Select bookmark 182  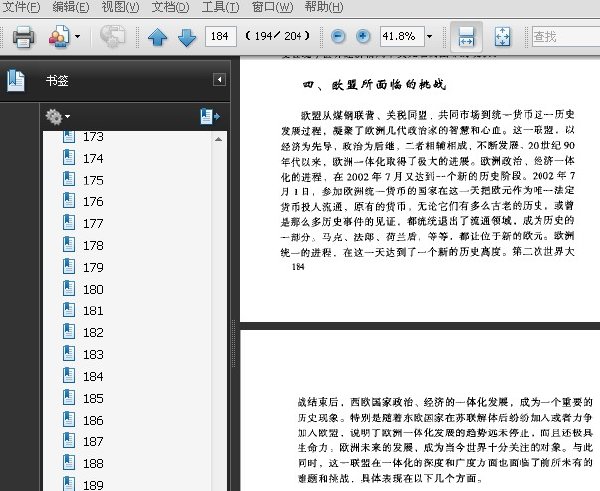coord(83,332)
